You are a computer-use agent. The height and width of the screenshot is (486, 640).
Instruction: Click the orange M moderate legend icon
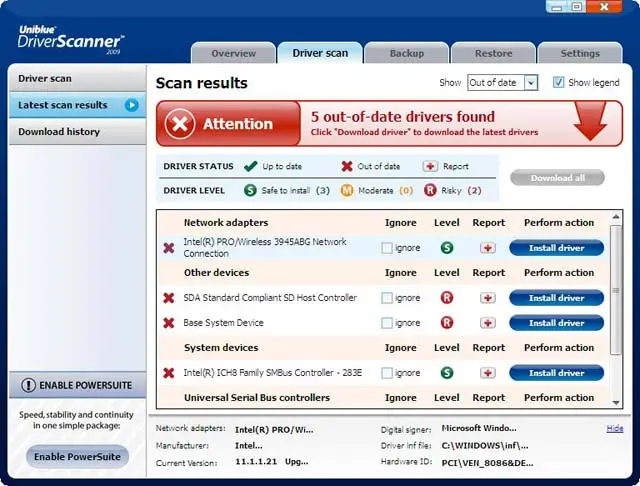click(x=347, y=190)
